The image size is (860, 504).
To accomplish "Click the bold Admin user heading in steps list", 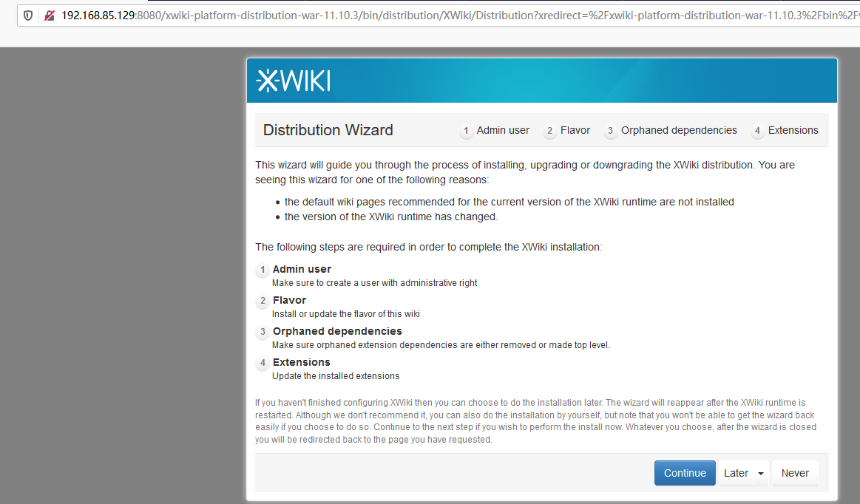I will pos(302,269).
